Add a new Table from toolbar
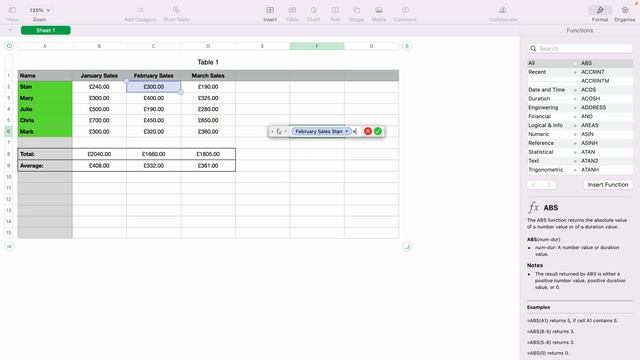Viewport: 640px width, 360px height. [292, 10]
